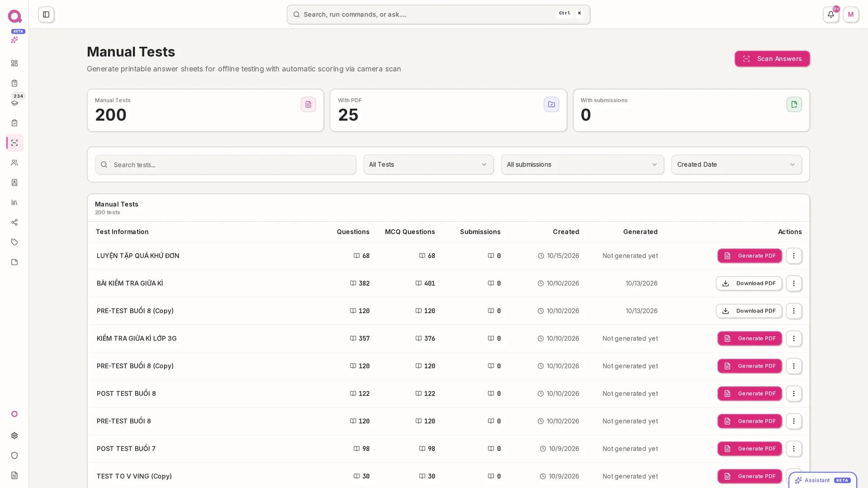The image size is (868, 488).
Task: Click the global search command bar
Action: (439, 14)
